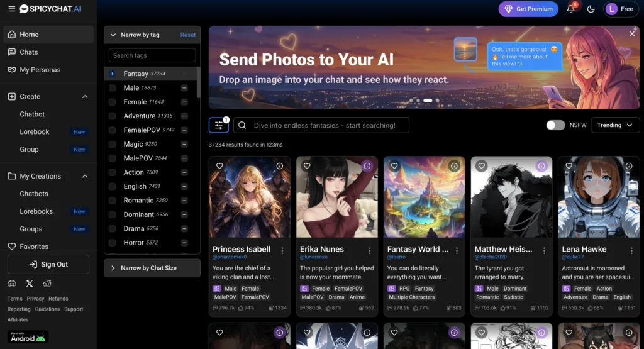
Task: Open Lorebook under Create
Action: [35, 132]
